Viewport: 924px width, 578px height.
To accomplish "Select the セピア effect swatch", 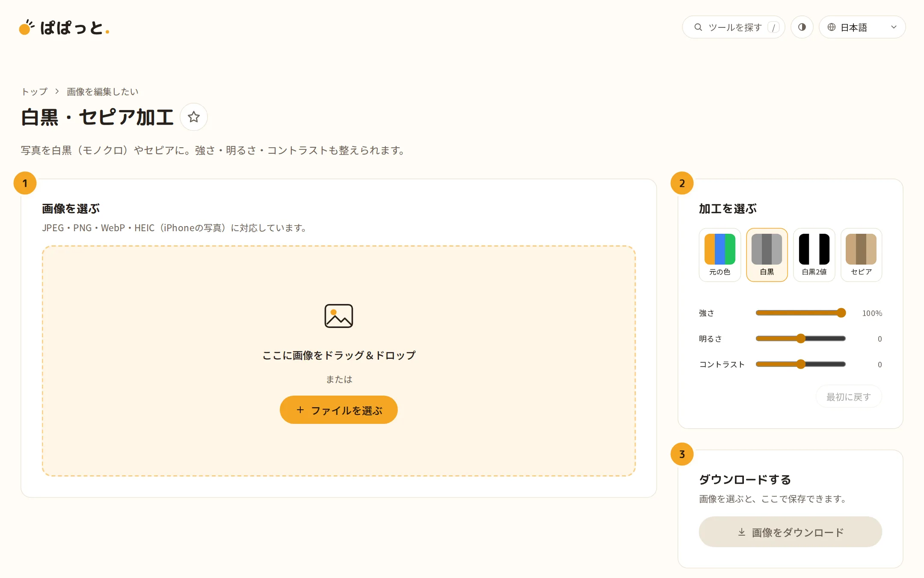I will 861,255.
